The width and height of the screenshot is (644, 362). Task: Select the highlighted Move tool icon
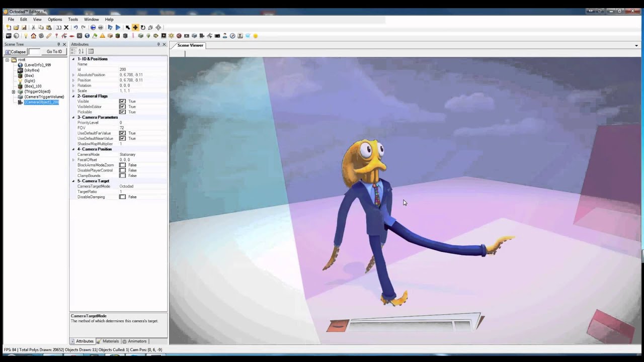coord(135,27)
